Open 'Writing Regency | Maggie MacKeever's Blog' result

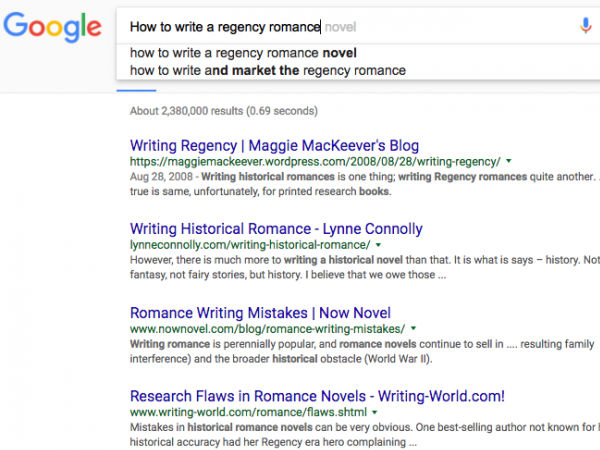(x=274, y=146)
